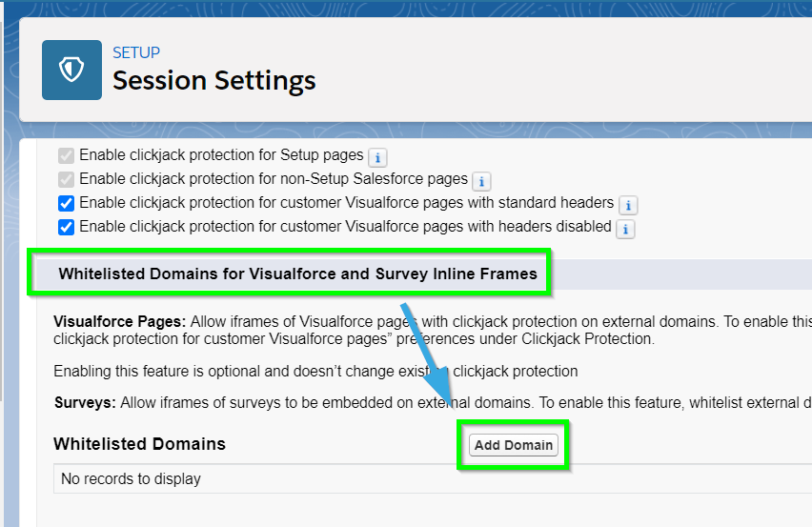
Task: Click label for Visualforce pages with standard headers
Action: click(x=347, y=202)
